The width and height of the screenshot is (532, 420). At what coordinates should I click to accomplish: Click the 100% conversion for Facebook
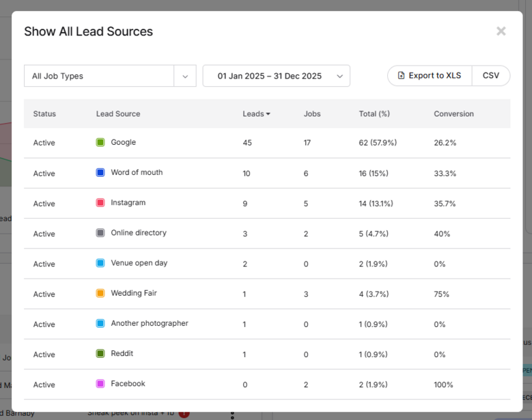(x=443, y=385)
